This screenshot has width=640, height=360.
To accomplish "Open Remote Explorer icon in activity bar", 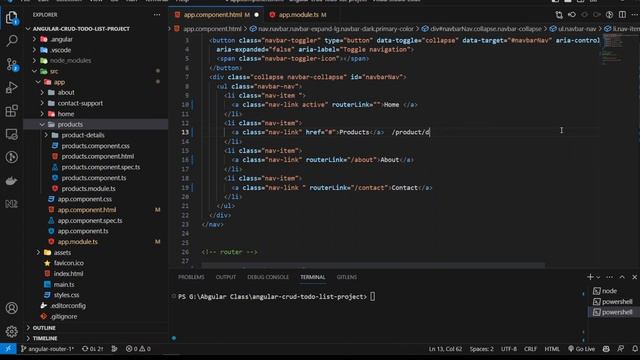I will point(11,134).
